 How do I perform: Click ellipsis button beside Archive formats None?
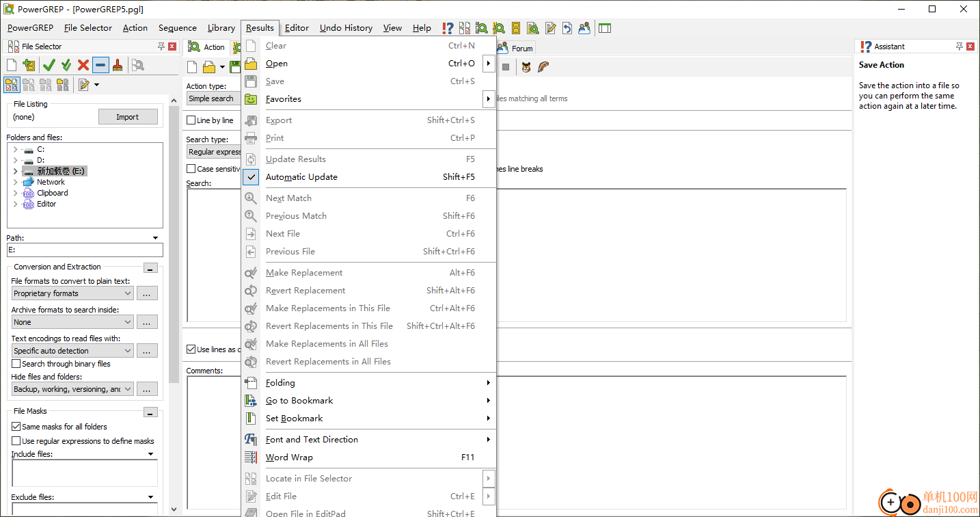click(x=147, y=322)
